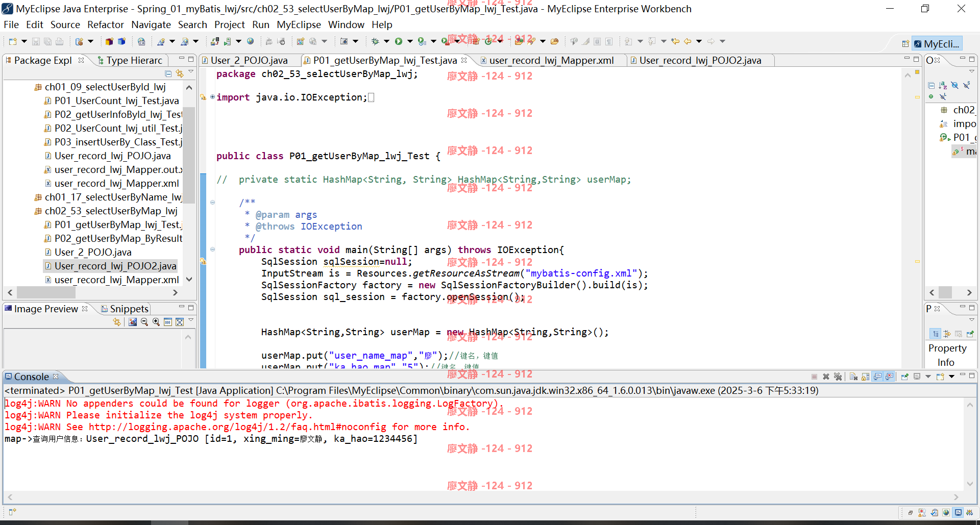Screen dimensions: 980x525
Task: Toggle Link with Editor in Package Explorer
Action: pos(180,73)
